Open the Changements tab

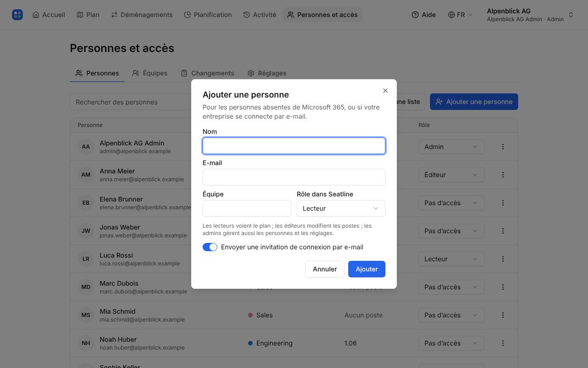(208, 73)
